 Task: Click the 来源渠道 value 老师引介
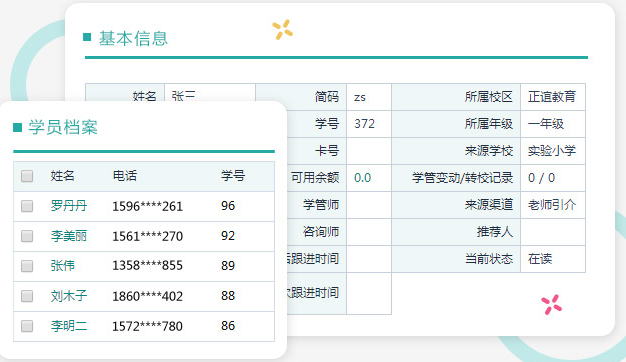[x=552, y=205]
